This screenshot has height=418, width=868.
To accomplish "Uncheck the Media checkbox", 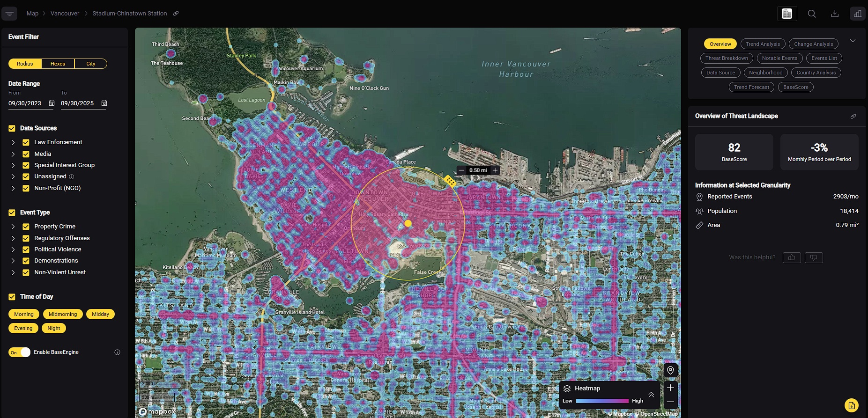I will (x=26, y=154).
